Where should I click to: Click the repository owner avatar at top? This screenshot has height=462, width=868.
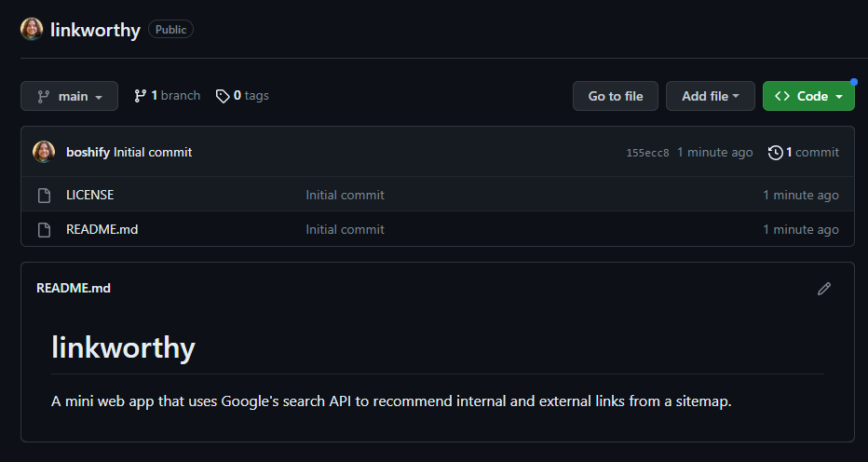(32, 30)
